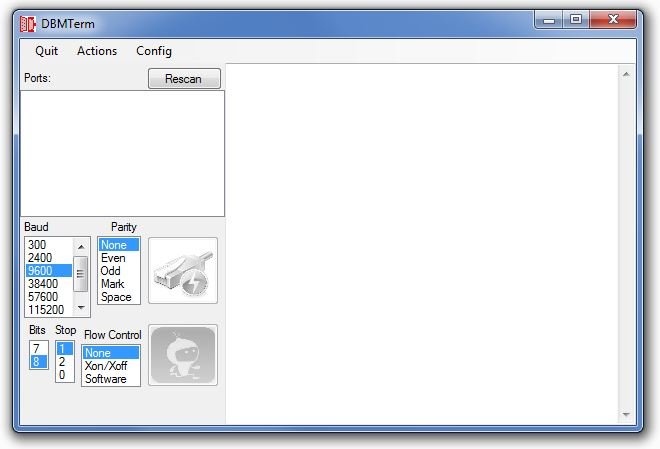Screen dimensions: 660x449
Task: Choose Xon/Xoff flow control
Action: (x=105, y=366)
